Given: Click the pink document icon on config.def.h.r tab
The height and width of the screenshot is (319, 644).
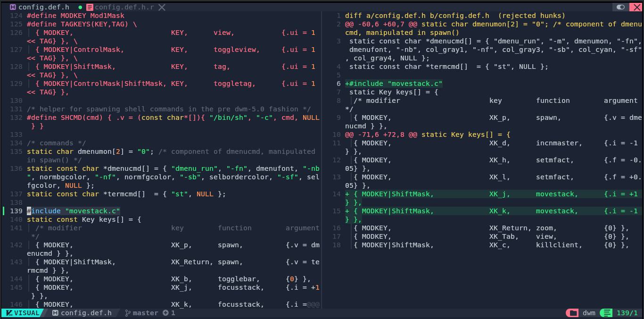Looking at the screenshot, I should pos(90,7).
